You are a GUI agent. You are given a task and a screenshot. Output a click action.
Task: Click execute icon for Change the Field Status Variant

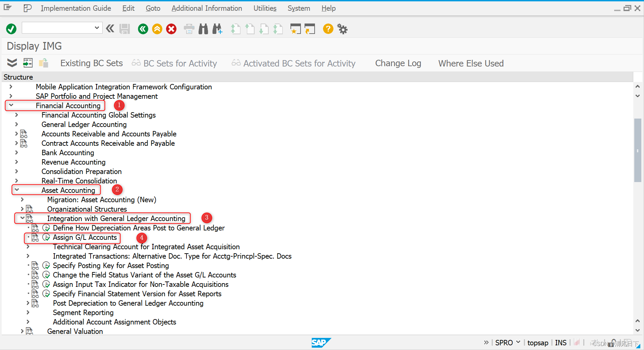point(46,275)
